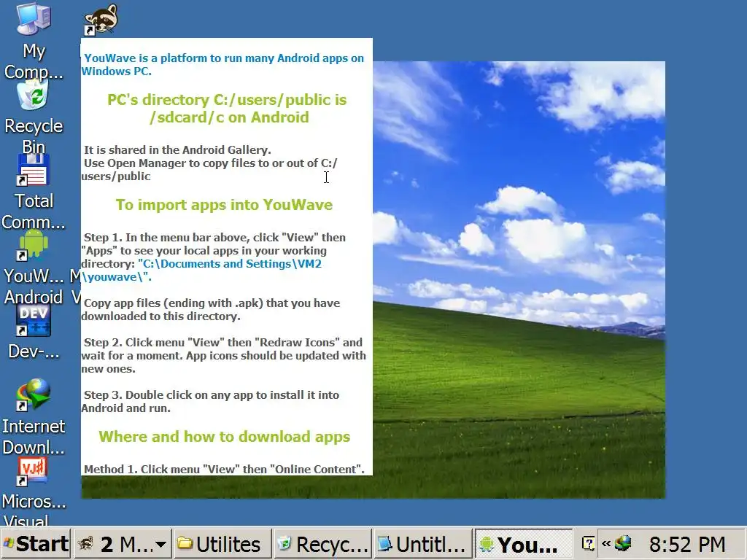Click 'Use Open Manager to copy files' text
Screen dimensions: 747x560
209,169
